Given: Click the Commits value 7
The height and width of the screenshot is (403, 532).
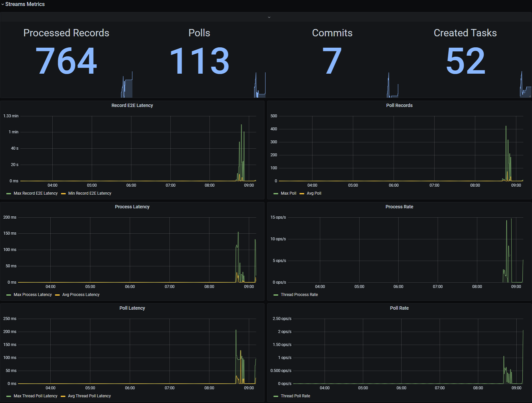Looking at the screenshot, I should tap(332, 61).
